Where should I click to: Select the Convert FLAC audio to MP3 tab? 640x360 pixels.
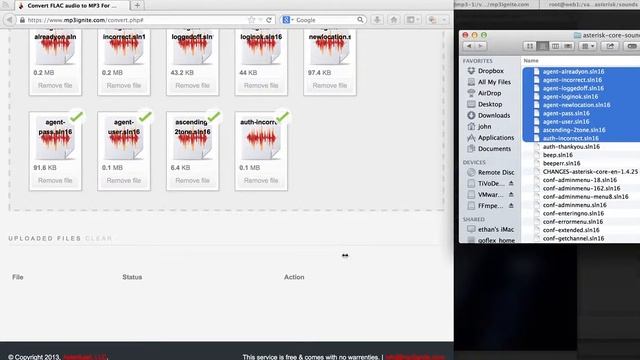[x=72, y=5]
